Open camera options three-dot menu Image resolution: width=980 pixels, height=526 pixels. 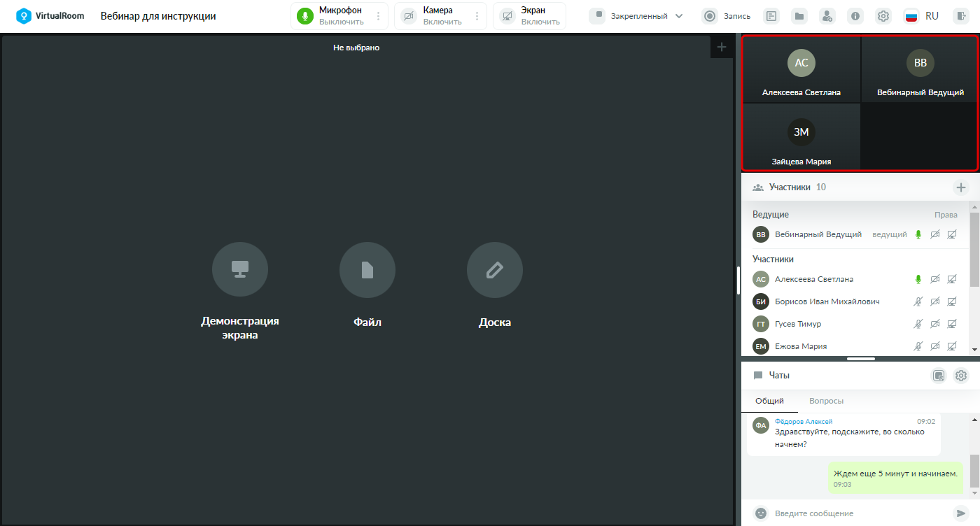(x=477, y=16)
